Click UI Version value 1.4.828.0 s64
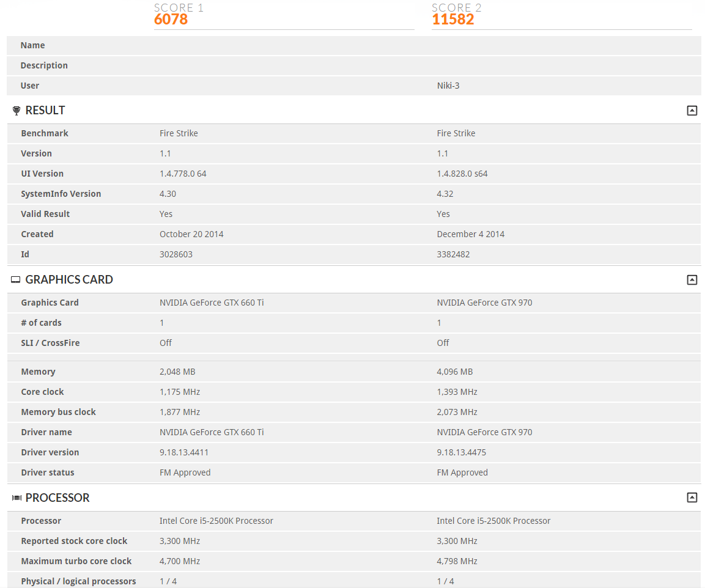 462,174
